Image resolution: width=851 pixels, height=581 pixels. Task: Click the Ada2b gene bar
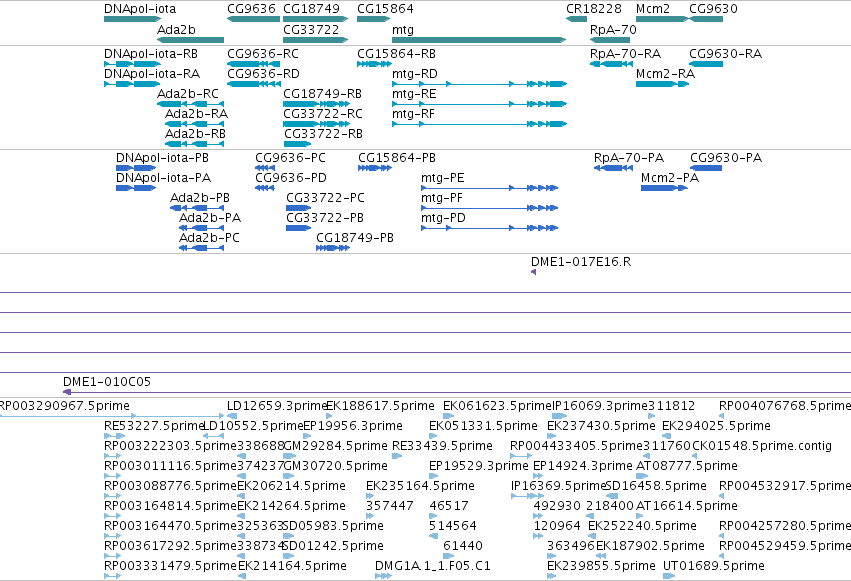click(190, 40)
